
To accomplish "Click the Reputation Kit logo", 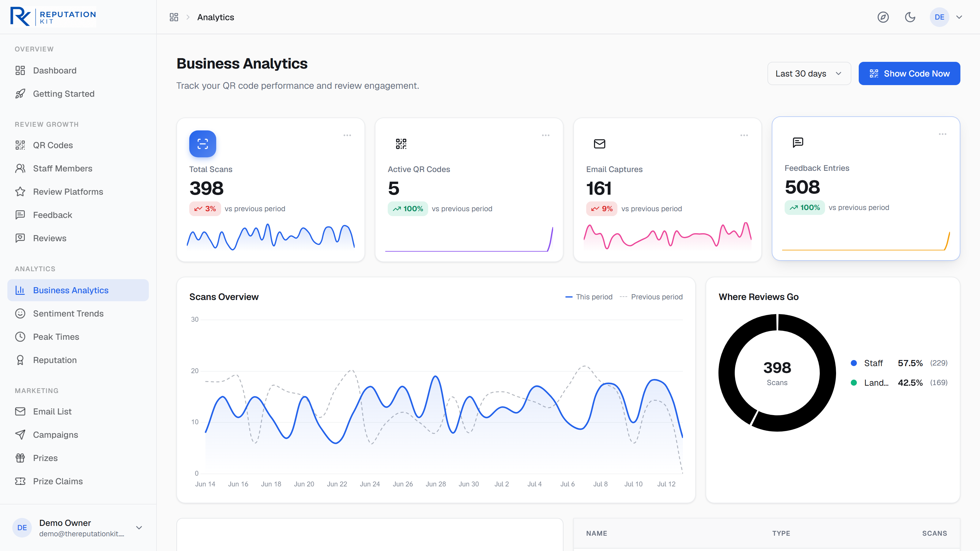I will [53, 17].
